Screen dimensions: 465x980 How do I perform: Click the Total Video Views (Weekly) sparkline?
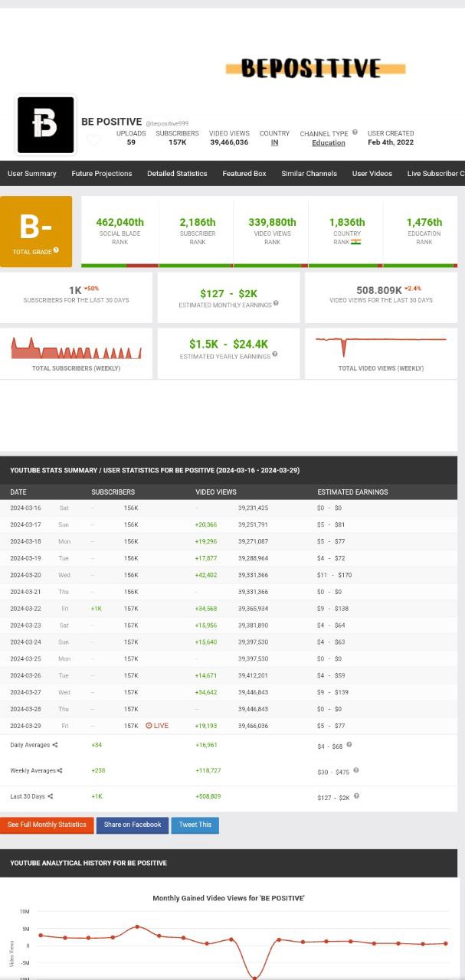coord(381,346)
